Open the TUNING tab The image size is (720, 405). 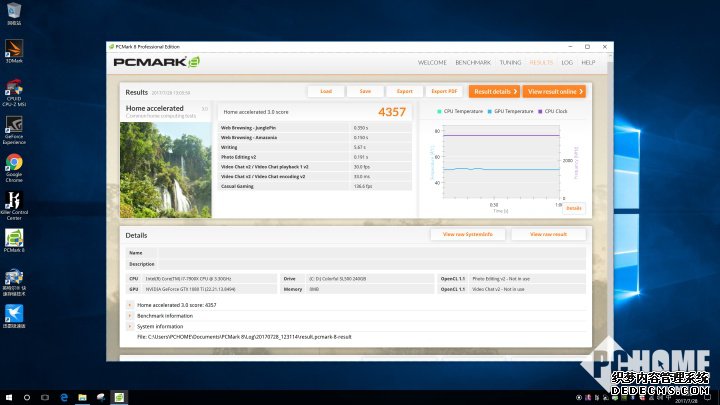(x=510, y=62)
